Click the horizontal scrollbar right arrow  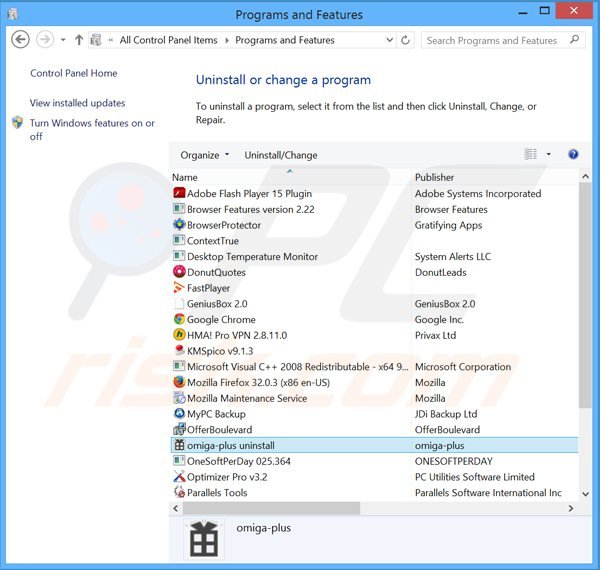[571, 508]
